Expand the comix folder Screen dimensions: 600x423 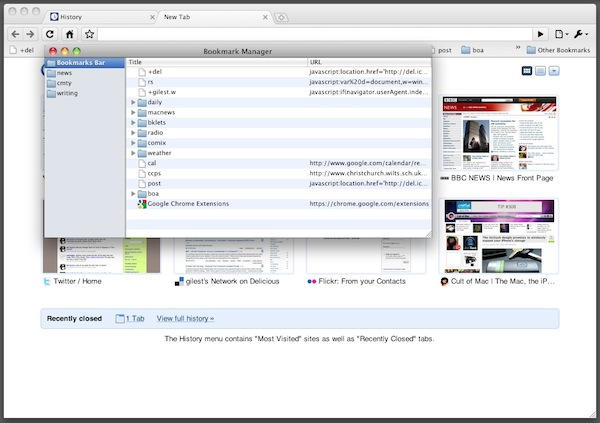click(x=133, y=143)
